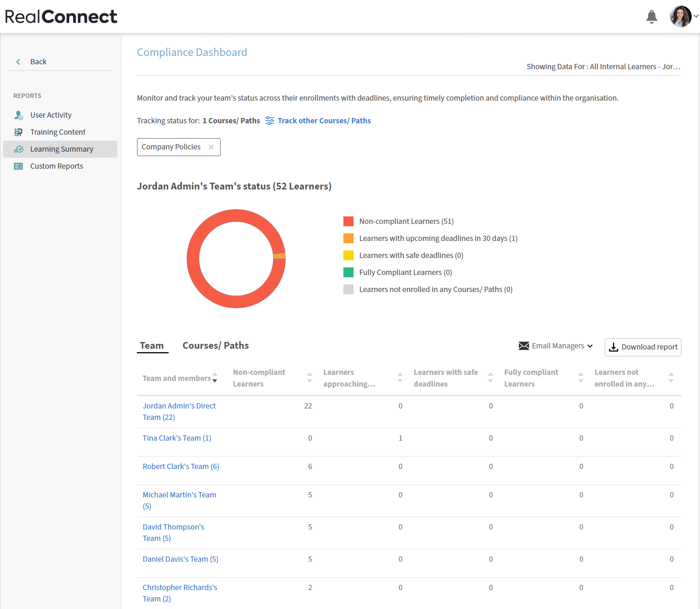This screenshot has height=609, width=700.
Task: Open Robert Clark's Team (6)
Action: pyautogui.click(x=181, y=466)
